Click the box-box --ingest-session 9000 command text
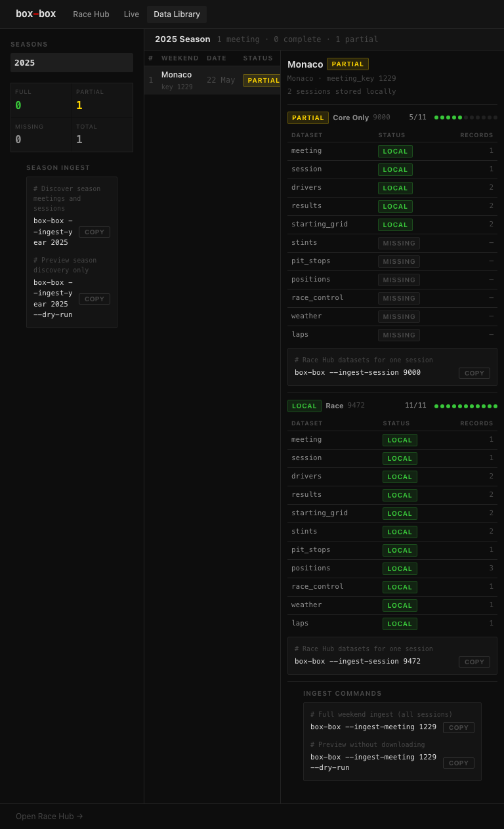Image resolution: width=504 pixels, height=829 pixels. [x=358, y=372]
